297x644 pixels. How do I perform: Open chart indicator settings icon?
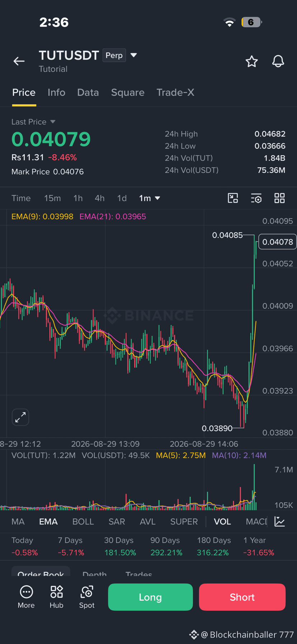pyautogui.click(x=256, y=198)
